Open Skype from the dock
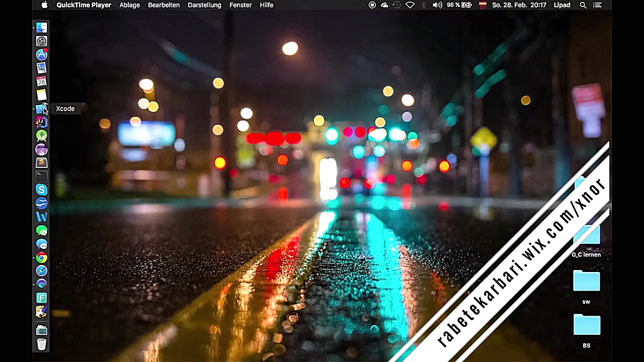The width and height of the screenshot is (644, 362). 41,190
